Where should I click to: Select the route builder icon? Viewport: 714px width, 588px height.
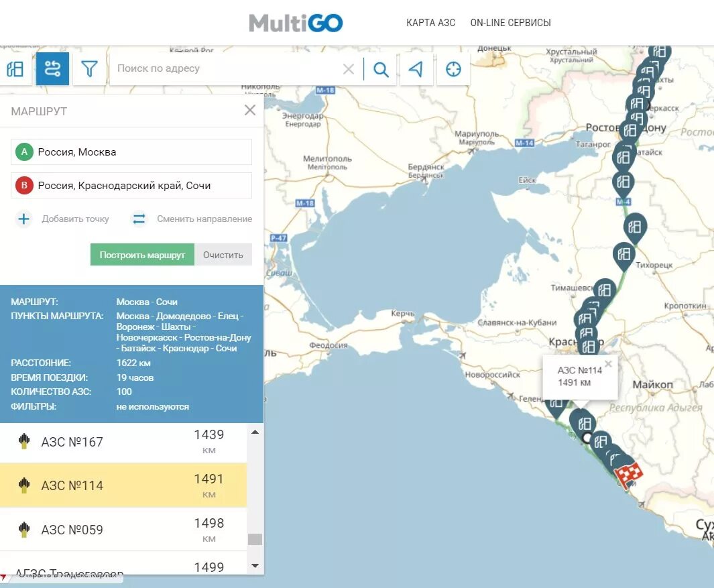pos(52,69)
